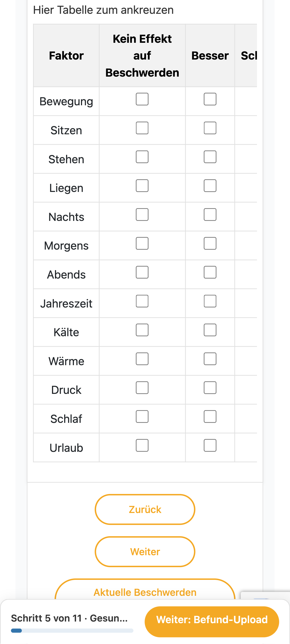Select Besser for Liegen row

[210, 186]
